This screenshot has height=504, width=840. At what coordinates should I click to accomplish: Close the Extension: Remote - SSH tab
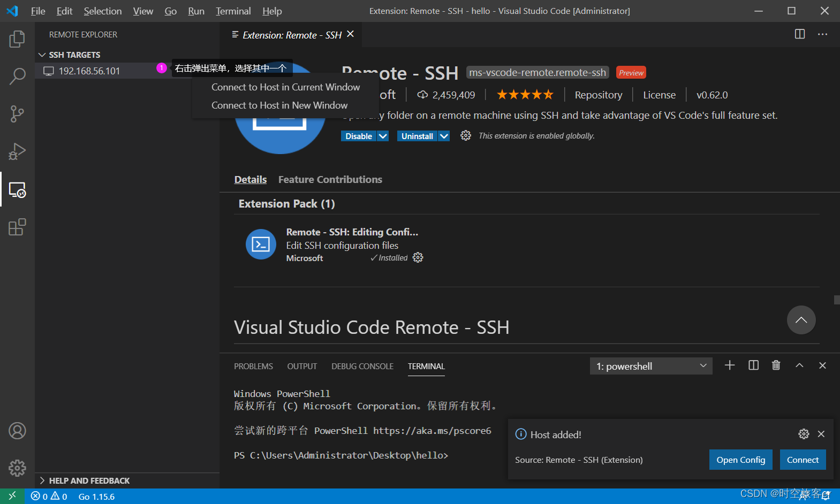click(x=350, y=34)
